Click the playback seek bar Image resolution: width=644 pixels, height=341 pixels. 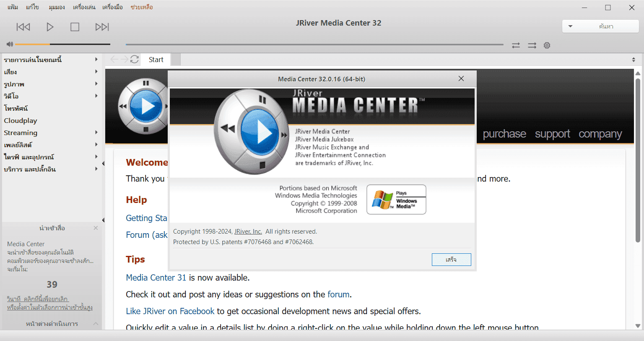pyautogui.click(x=314, y=44)
